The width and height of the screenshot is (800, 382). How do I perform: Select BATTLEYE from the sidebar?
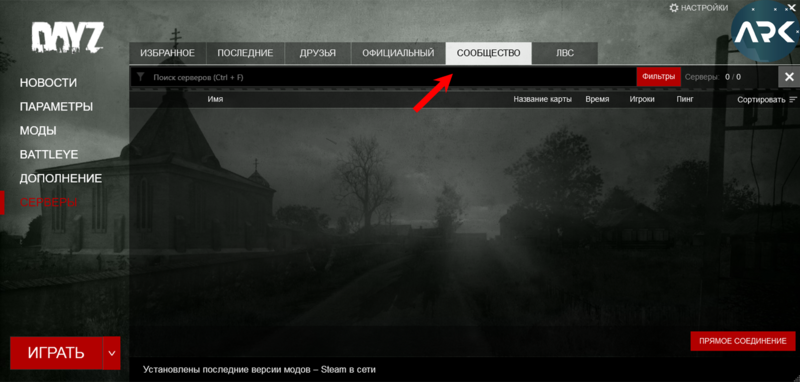(x=49, y=155)
